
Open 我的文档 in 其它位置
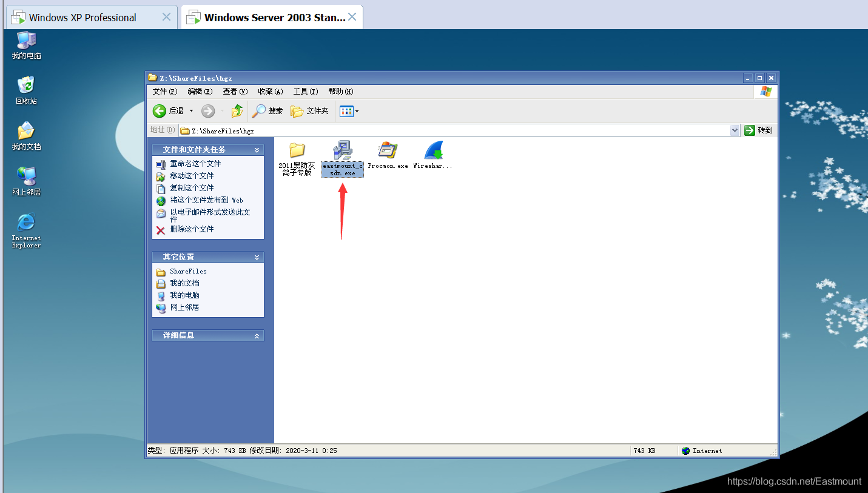184,283
